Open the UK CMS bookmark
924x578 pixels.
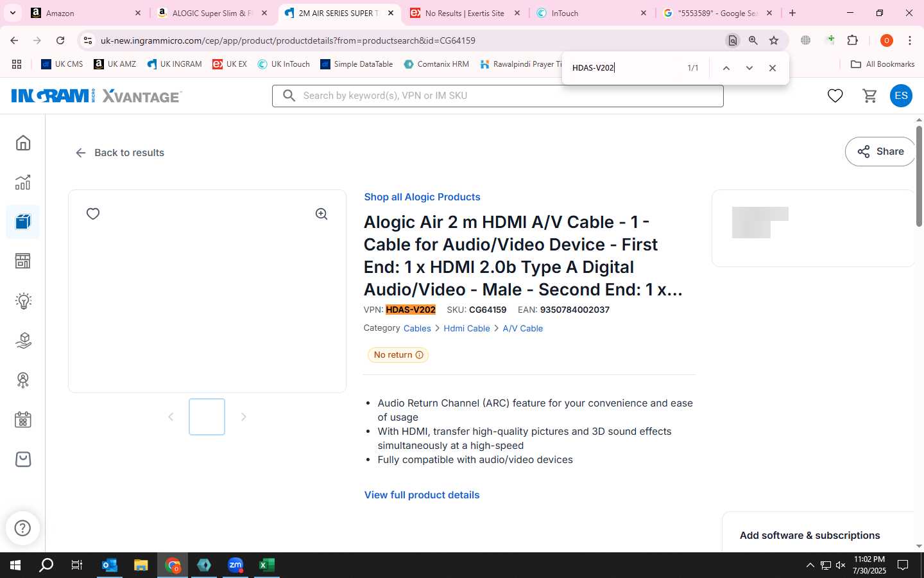(x=62, y=64)
